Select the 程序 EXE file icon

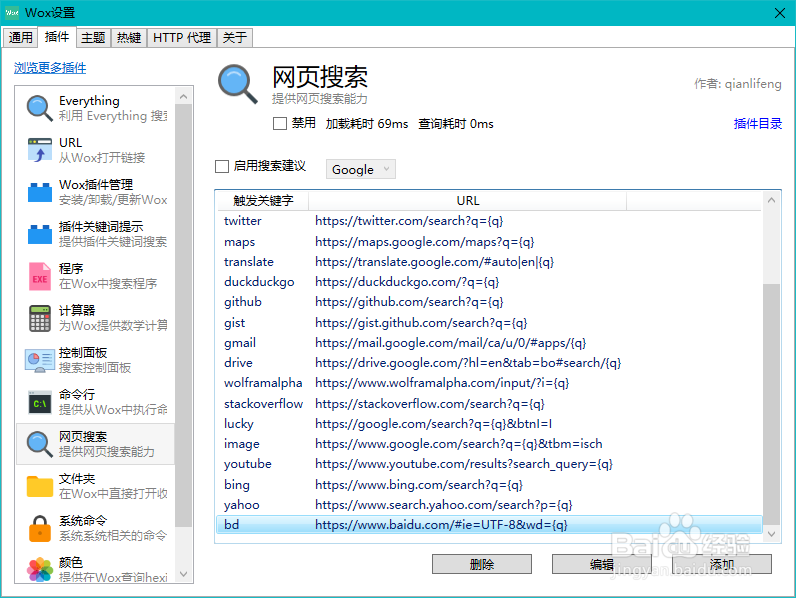(40, 276)
